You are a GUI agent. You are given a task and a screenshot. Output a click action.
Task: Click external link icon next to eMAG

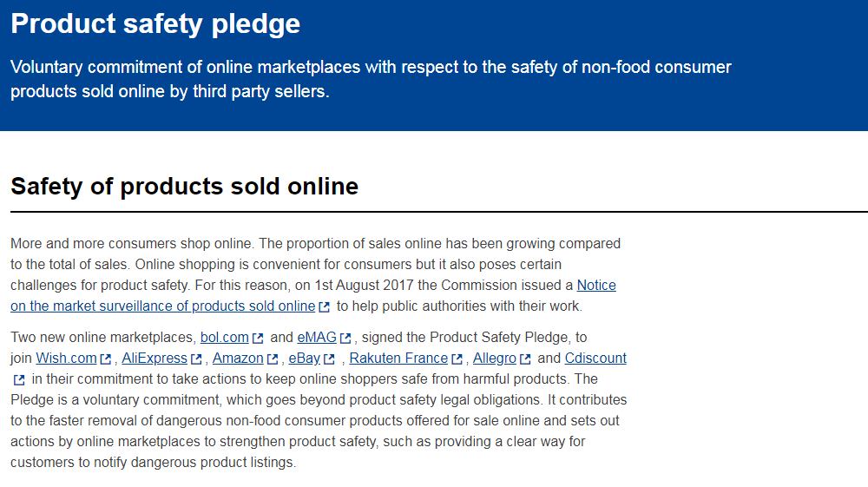click(x=345, y=339)
